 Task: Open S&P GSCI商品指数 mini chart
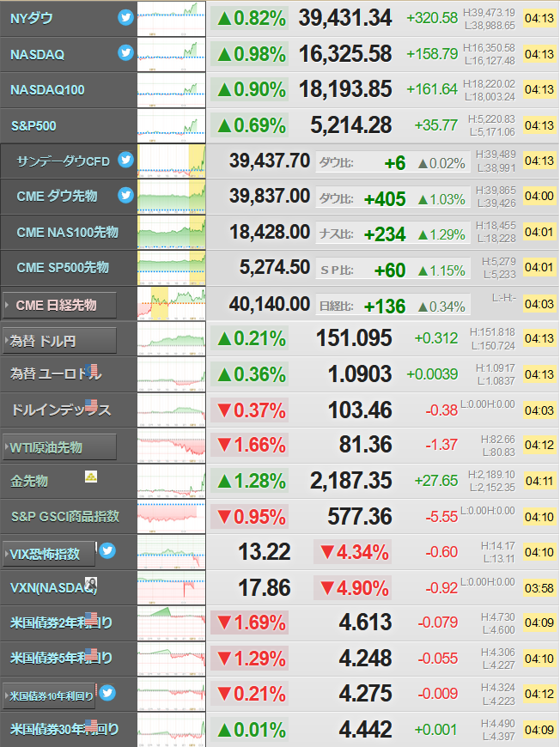(172, 516)
